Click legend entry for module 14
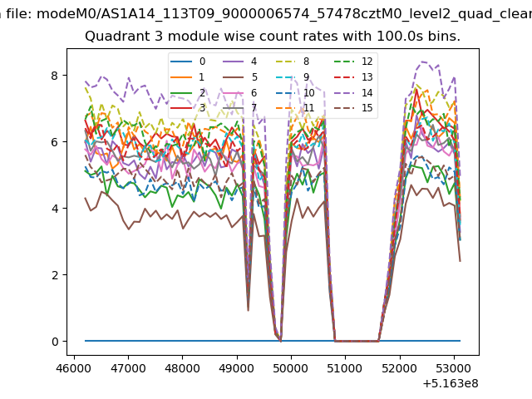 click(x=353, y=92)
